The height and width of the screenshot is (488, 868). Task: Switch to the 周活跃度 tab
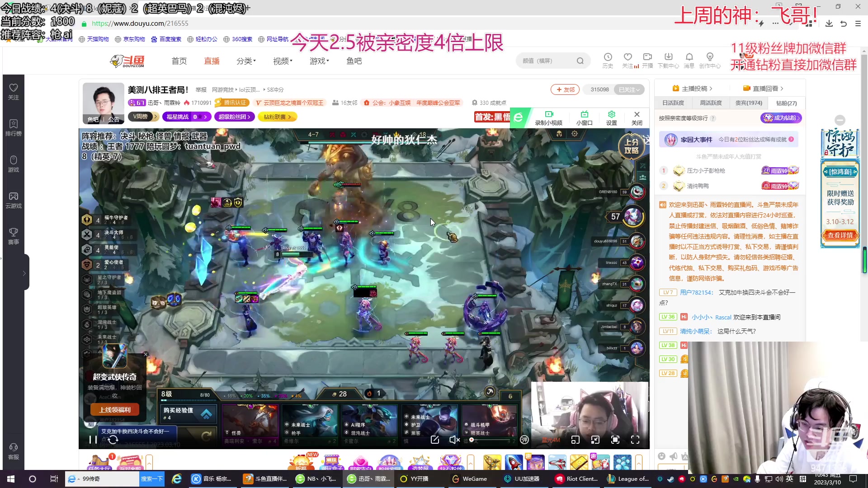tap(710, 103)
